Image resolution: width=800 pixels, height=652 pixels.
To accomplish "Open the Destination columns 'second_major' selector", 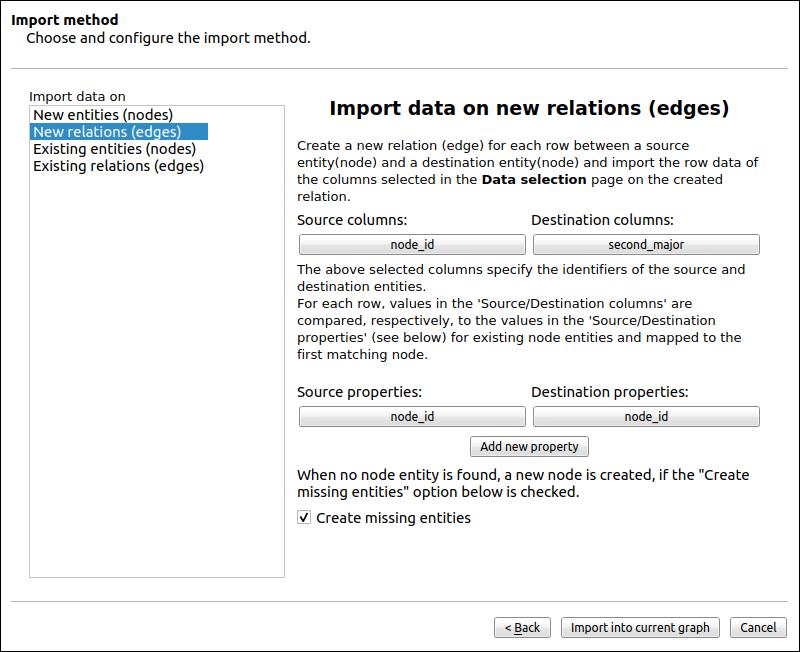I will [646, 245].
